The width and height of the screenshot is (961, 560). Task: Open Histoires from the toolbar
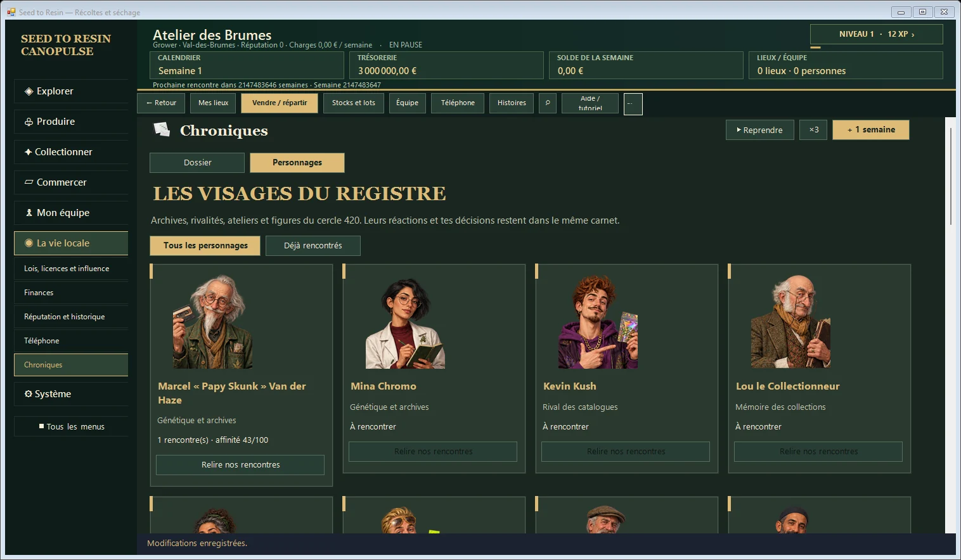512,103
